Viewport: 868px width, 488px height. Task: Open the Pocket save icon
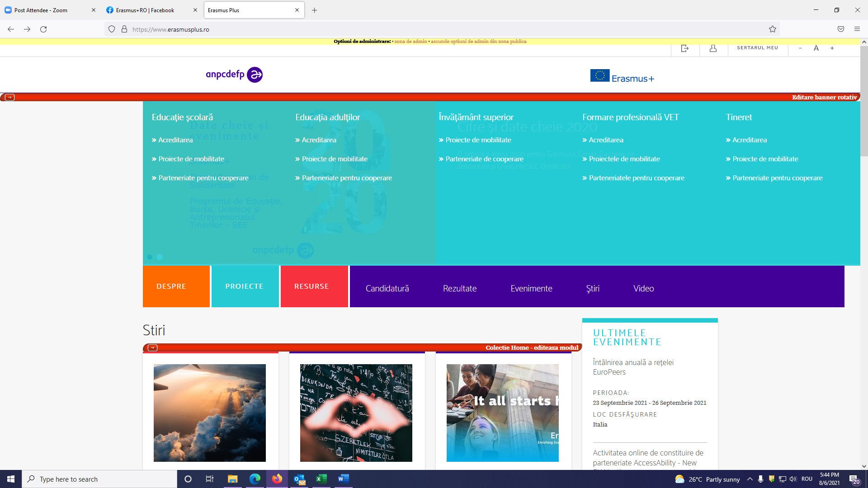coord(841,29)
